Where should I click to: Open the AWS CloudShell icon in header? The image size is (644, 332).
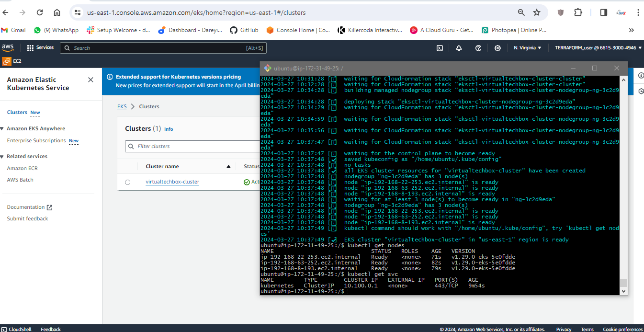pos(440,48)
